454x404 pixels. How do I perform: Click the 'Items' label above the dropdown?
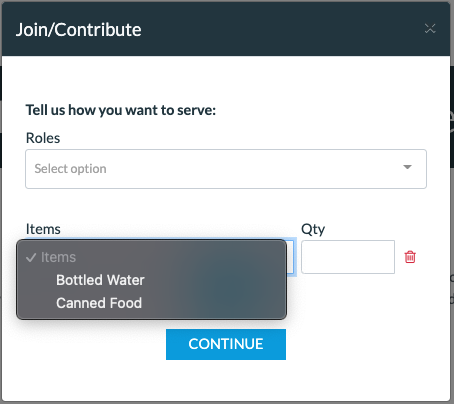click(x=43, y=229)
